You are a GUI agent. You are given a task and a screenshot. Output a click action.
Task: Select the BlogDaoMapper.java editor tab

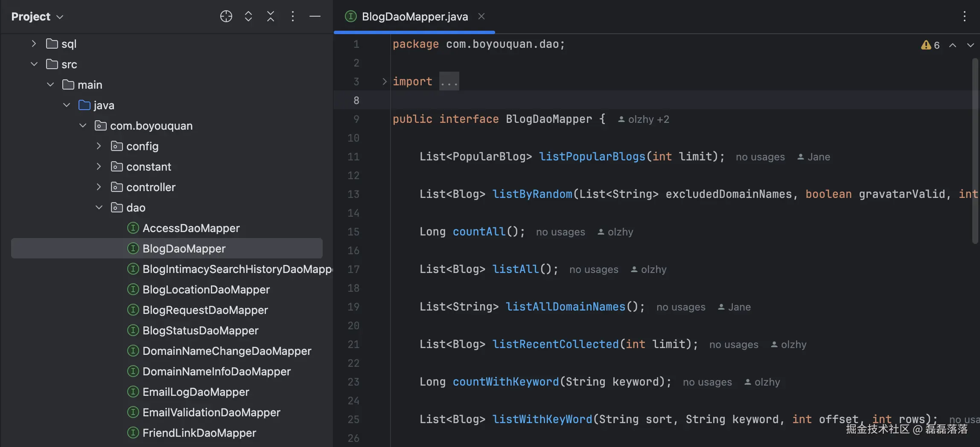[x=414, y=17]
